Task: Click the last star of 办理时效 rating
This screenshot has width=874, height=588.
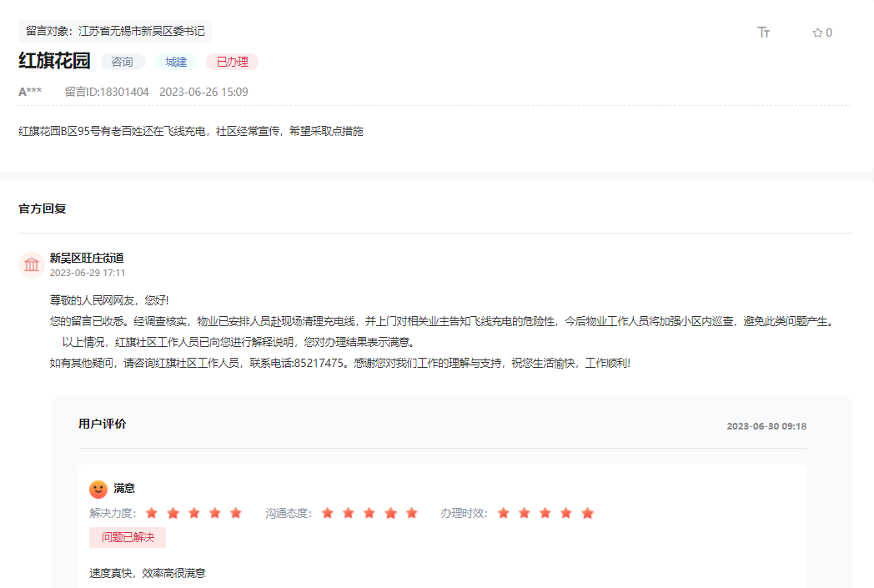Action: [589, 513]
